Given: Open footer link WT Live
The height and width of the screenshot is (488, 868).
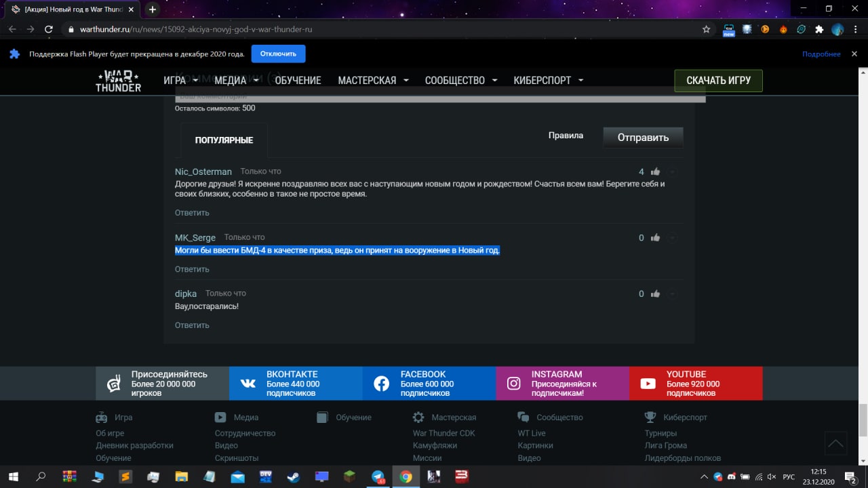Looking at the screenshot, I should pos(532,433).
